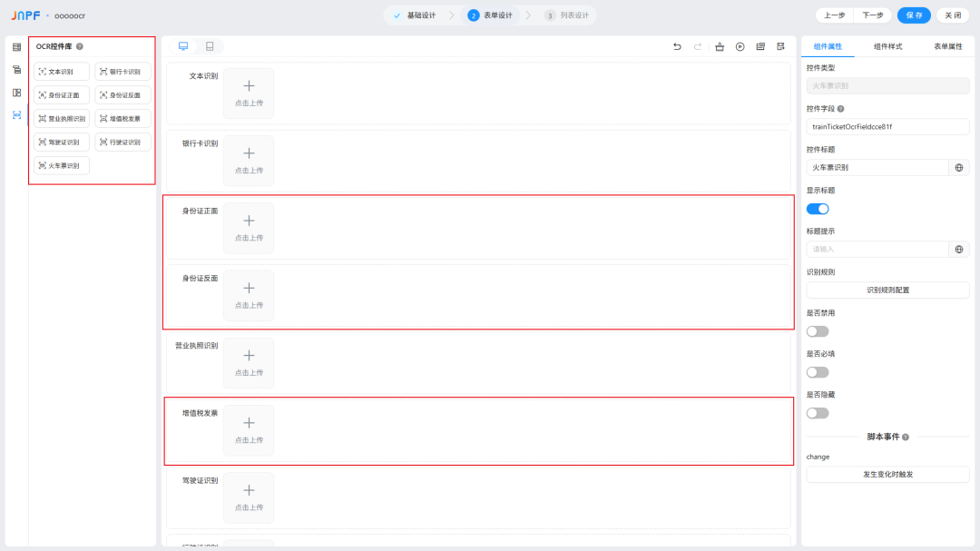980x551 pixels.
Task: Click upload box in 银行卡识别 row
Action: pos(249,161)
